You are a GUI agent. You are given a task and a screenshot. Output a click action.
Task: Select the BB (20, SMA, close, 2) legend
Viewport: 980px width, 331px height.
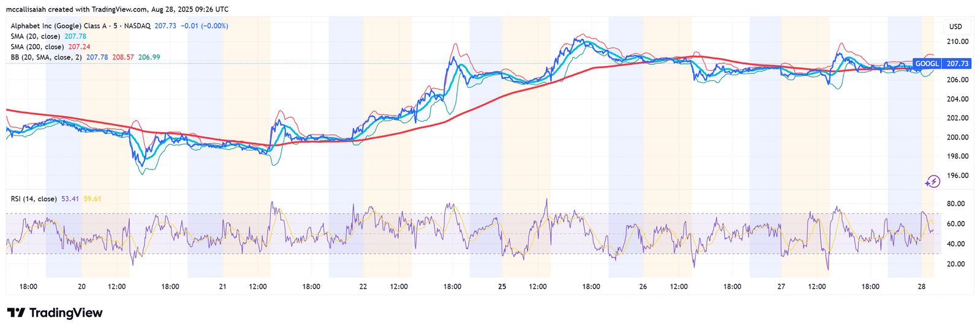46,57
